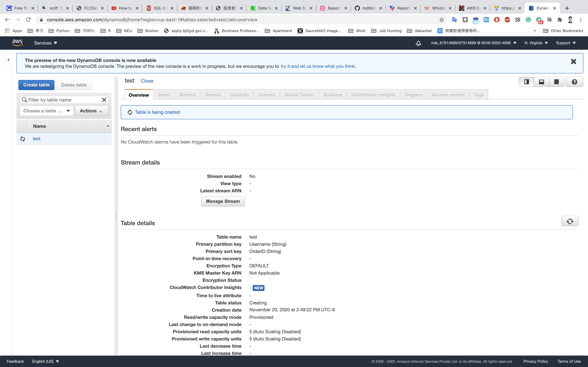The image size is (588, 367).
Task: Bookmark this page with the star icon
Action: (x=441, y=20)
